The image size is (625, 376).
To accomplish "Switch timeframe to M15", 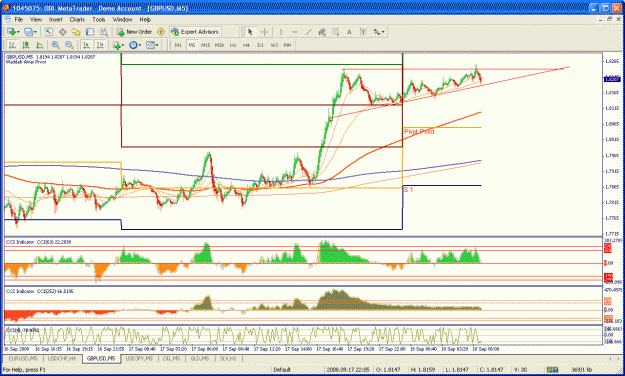I will [205, 45].
